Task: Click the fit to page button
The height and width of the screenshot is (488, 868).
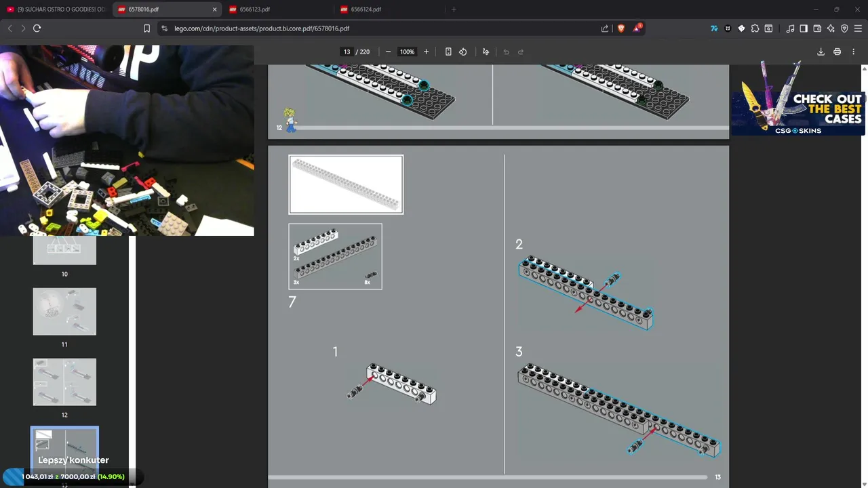Action: click(448, 52)
